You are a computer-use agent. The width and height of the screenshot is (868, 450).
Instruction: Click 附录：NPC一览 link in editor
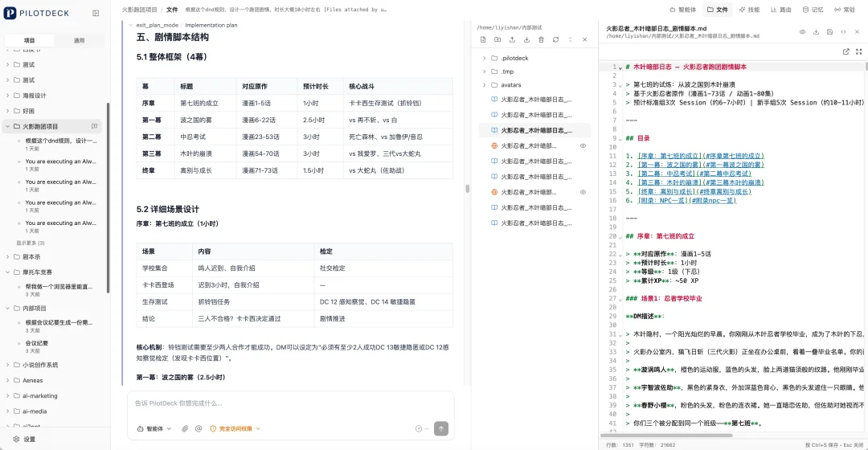pos(687,200)
